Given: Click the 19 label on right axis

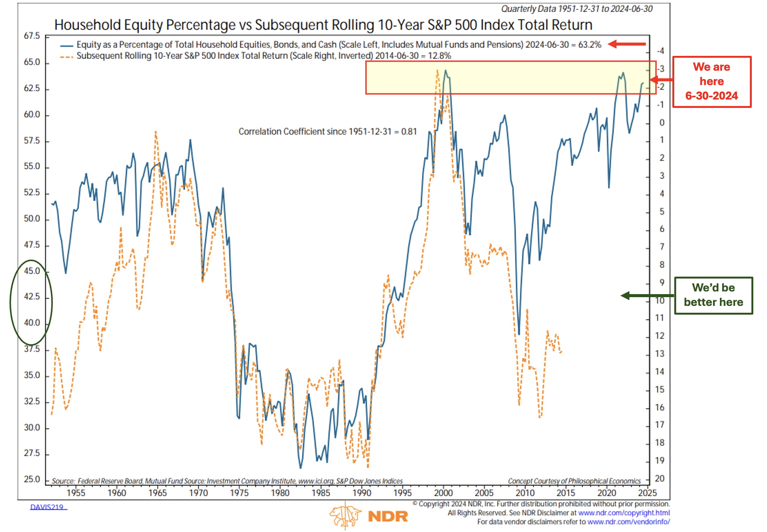Looking at the screenshot, I should (660, 461).
